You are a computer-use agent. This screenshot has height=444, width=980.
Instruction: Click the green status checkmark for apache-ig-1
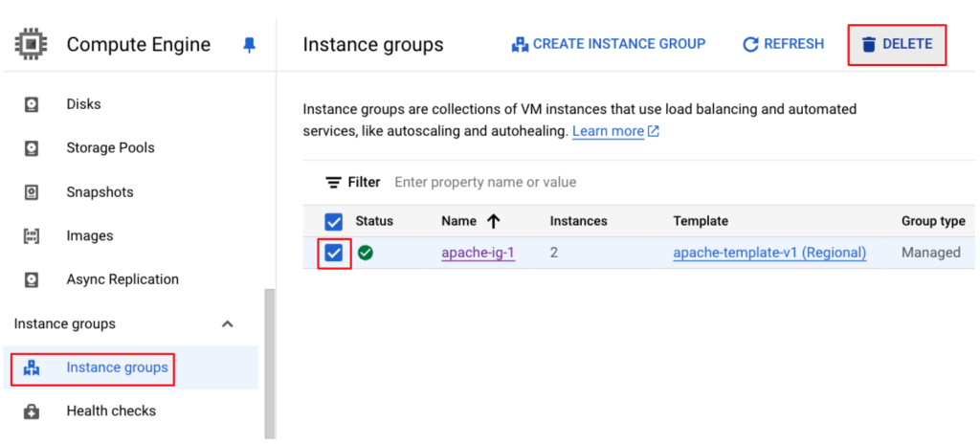point(366,254)
